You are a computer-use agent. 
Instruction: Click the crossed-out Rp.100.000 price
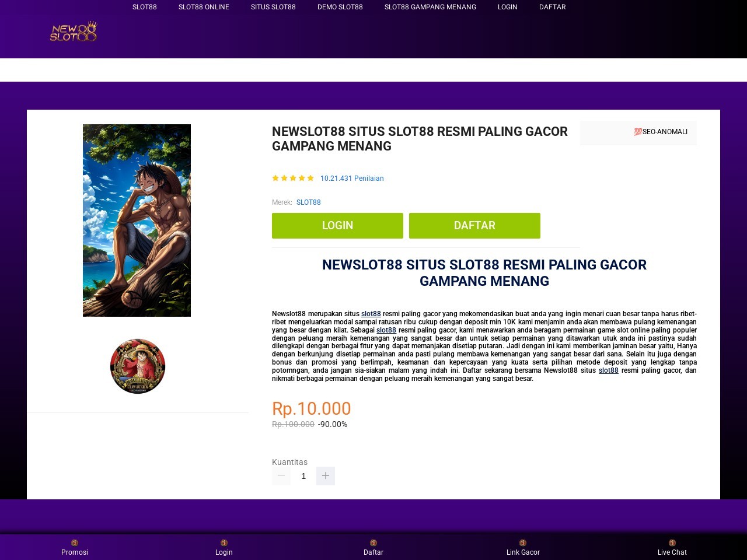pos(293,424)
